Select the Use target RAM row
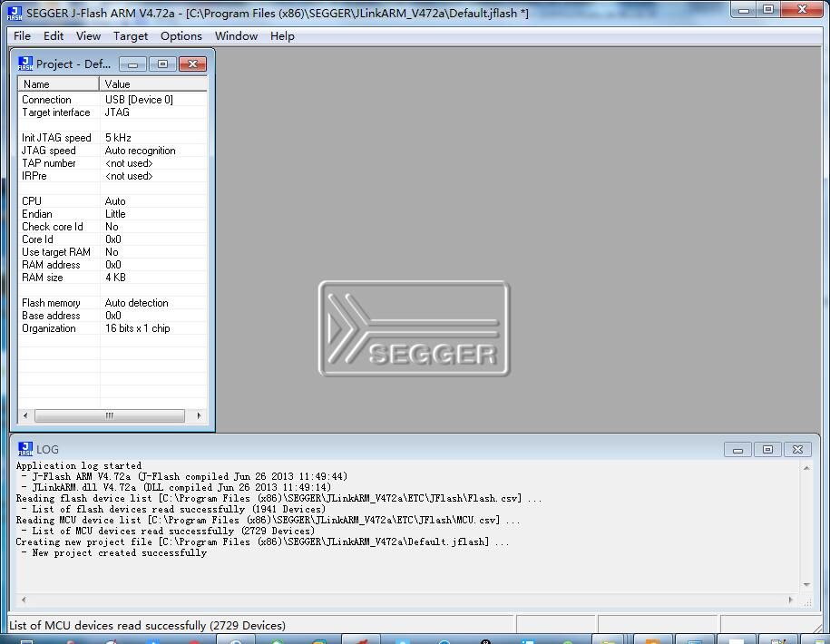830x644 pixels. click(x=112, y=252)
